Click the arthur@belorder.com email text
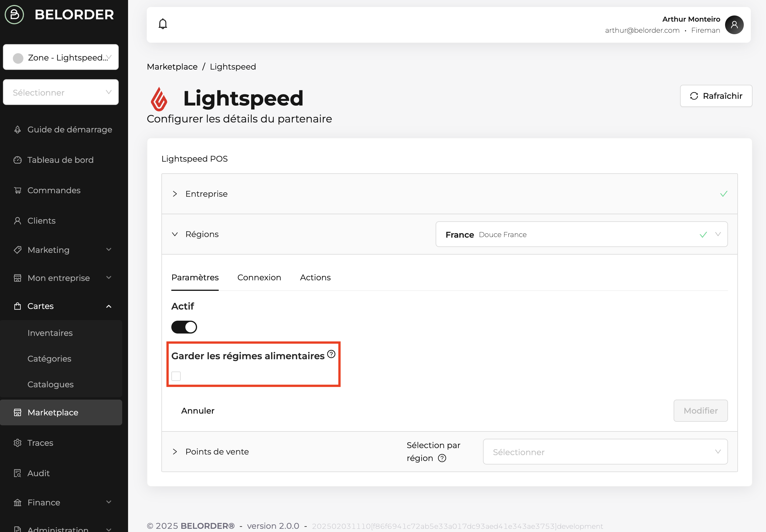The width and height of the screenshot is (766, 532). click(642, 30)
